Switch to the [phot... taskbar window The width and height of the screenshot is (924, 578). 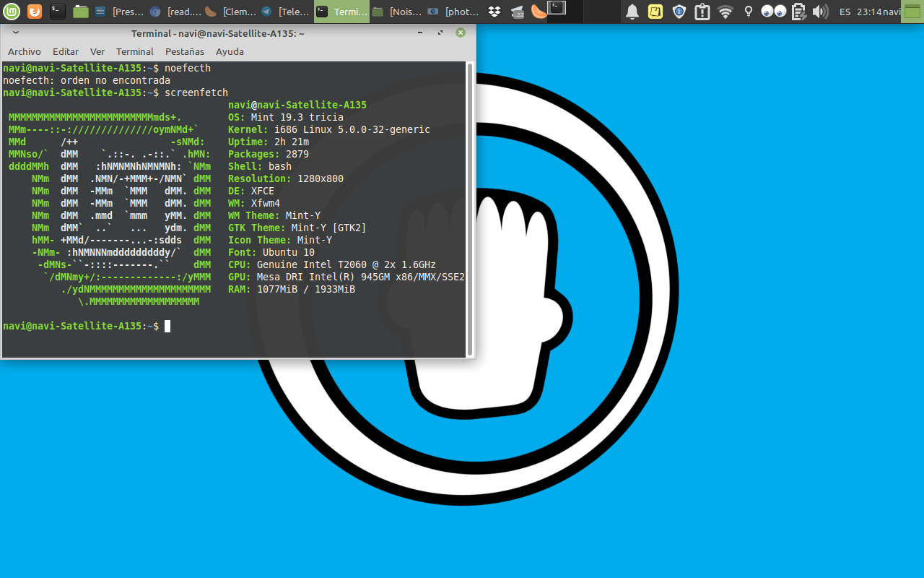[x=453, y=12]
